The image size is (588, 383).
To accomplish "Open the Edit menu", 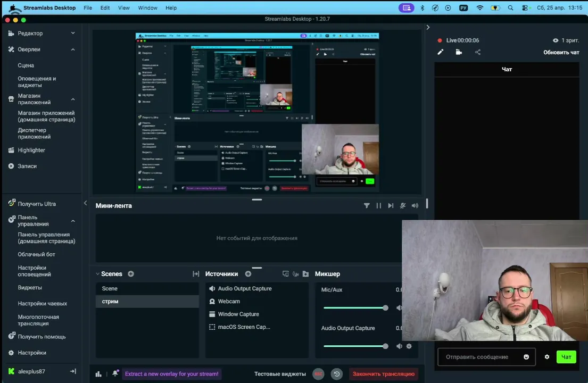I will pyautogui.click(x=105, y=8).
